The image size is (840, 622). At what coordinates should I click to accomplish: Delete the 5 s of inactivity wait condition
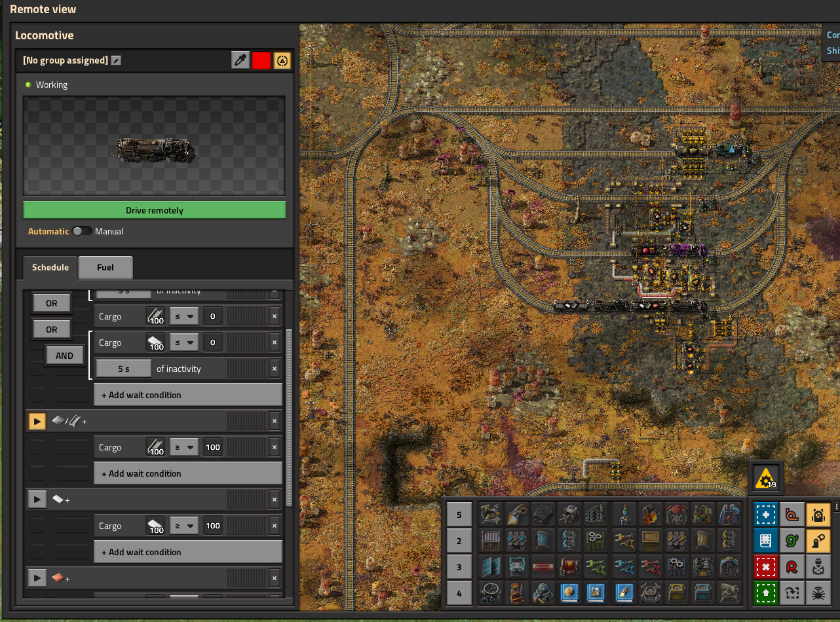coord(275,369)
